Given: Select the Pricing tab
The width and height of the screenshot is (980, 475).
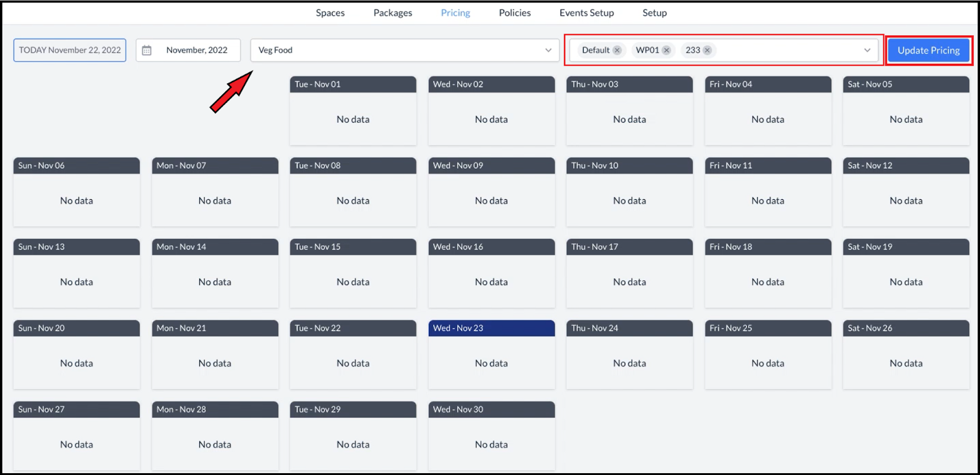Looking at the screenshot, I should (x=455, y=13).
